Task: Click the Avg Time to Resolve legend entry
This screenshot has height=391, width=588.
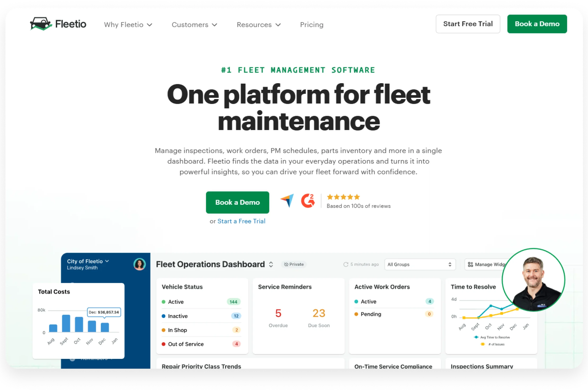Action: click(x=492, y=337)
